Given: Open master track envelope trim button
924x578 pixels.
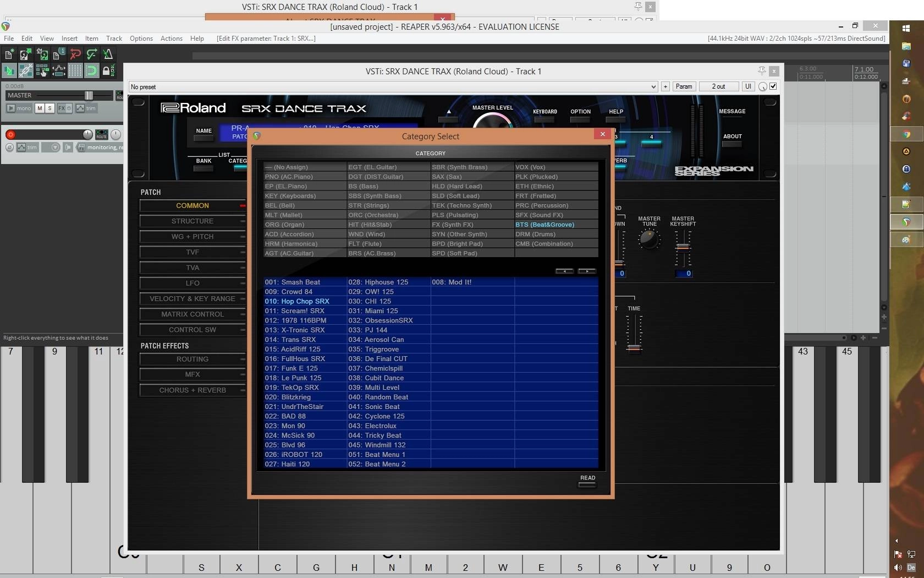Looking at the screenshot, I should (x=86, y=108).
